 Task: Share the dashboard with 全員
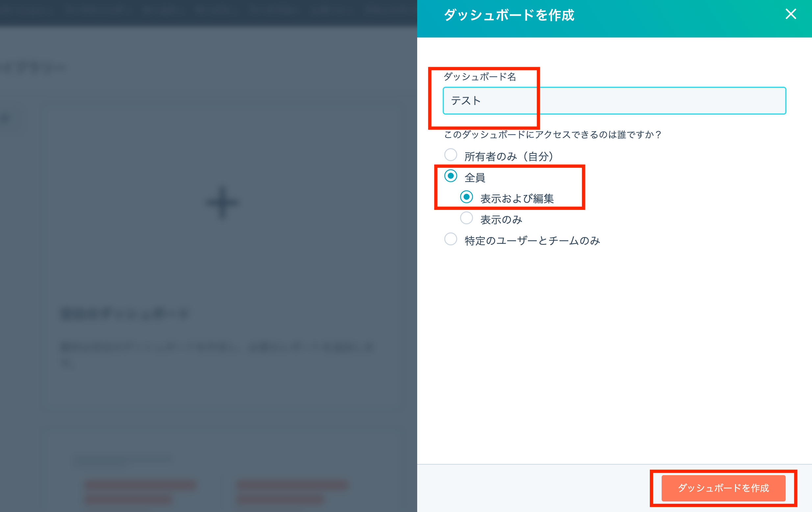coord(451,175)
